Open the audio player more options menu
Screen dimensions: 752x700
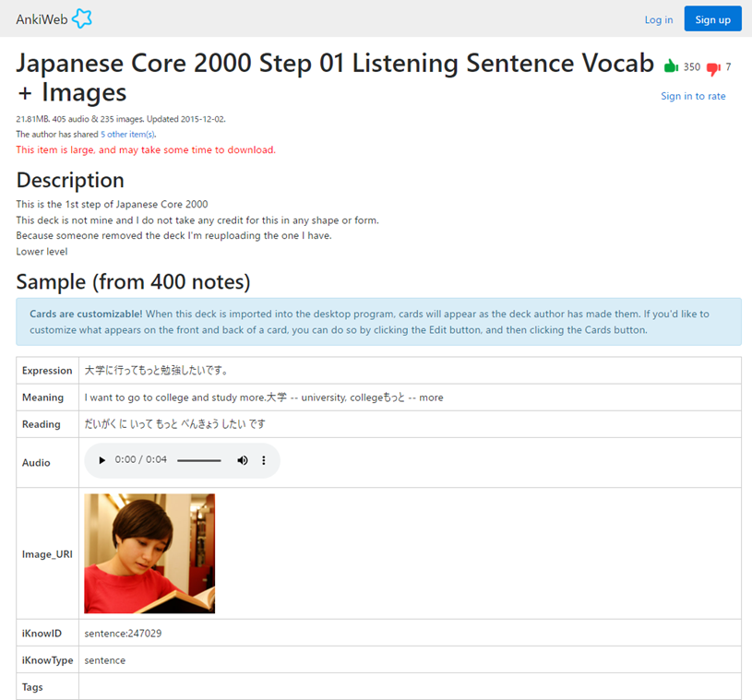click(x=263, y=460)
